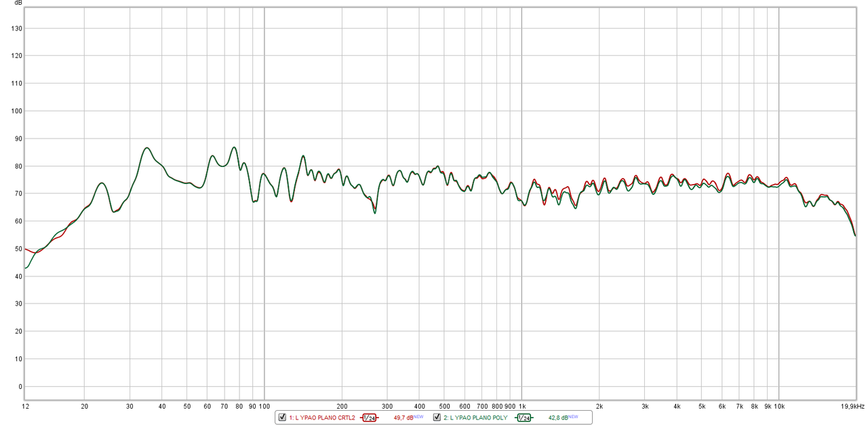Viewport: 868px width, 425px height.
Task: Click the 2k frequency axis label
Action: click(x=599, y=406)
